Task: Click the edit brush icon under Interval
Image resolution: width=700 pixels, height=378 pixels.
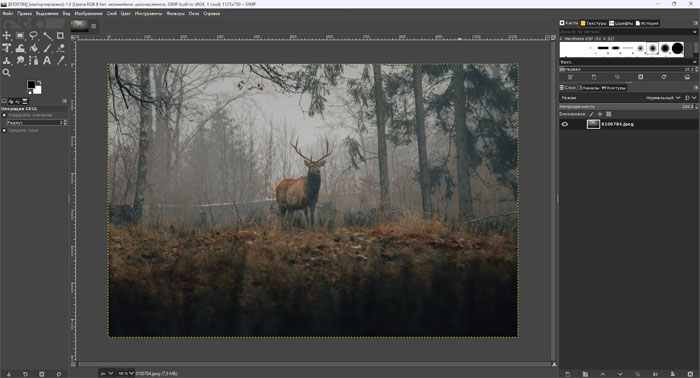Action: [571, 77]
